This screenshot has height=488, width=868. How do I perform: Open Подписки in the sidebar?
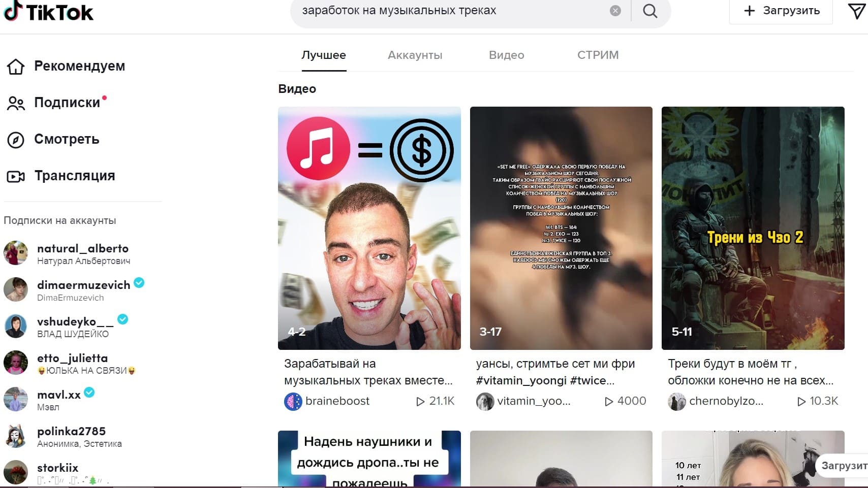pyautogui.click(x=57, y=103)
